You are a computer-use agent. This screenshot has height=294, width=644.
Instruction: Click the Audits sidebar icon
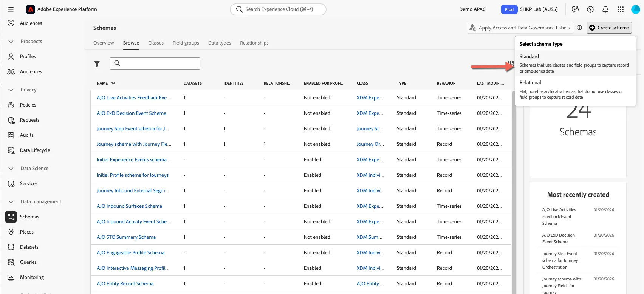pyautogui.click(x=11, y=135)
